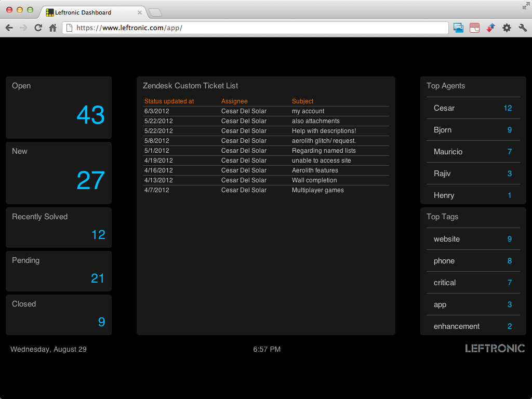Click the leftronic.com address bar

point(255,28)
